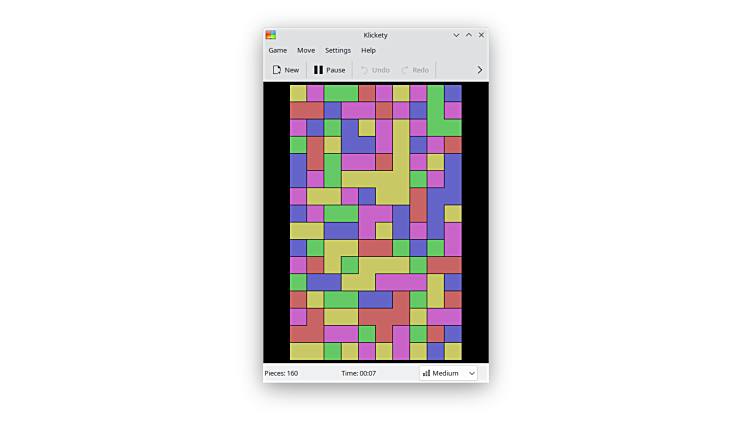The width and height of the screenshot is (752, 423).
Task: Click the Redo toolbar button
Action: (415, 70)
